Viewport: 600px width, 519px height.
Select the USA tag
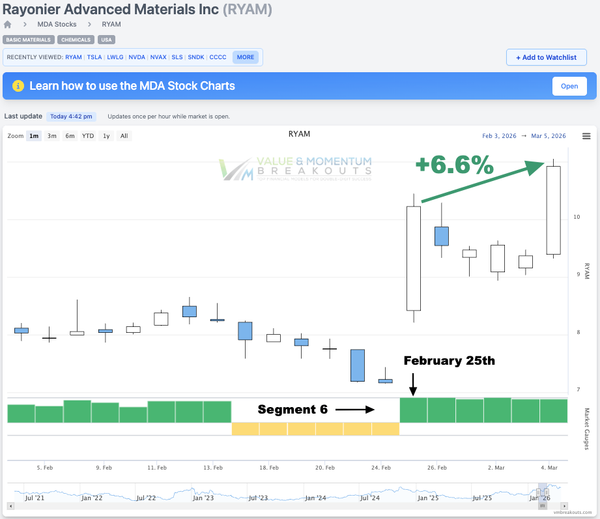tap(106, 40)
